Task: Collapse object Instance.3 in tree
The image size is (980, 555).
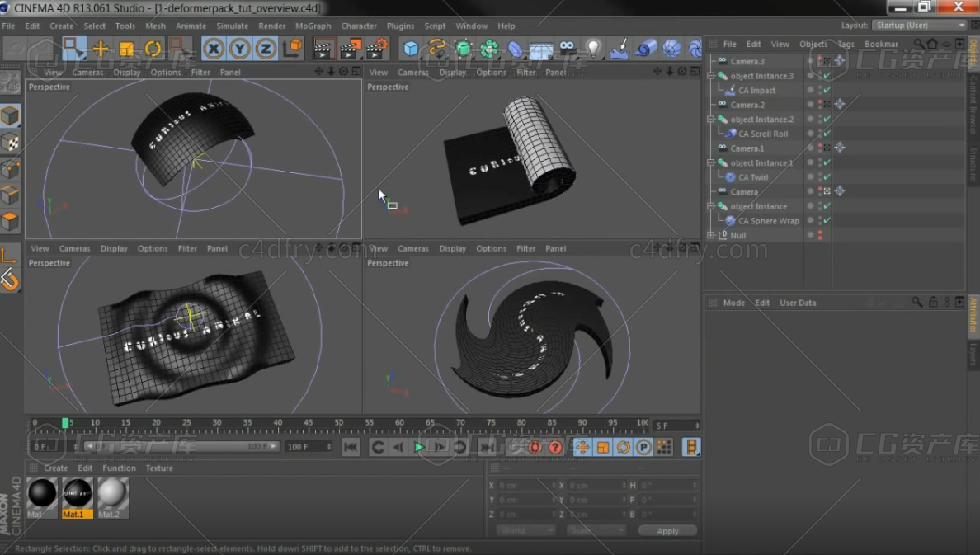Action: 710,76
